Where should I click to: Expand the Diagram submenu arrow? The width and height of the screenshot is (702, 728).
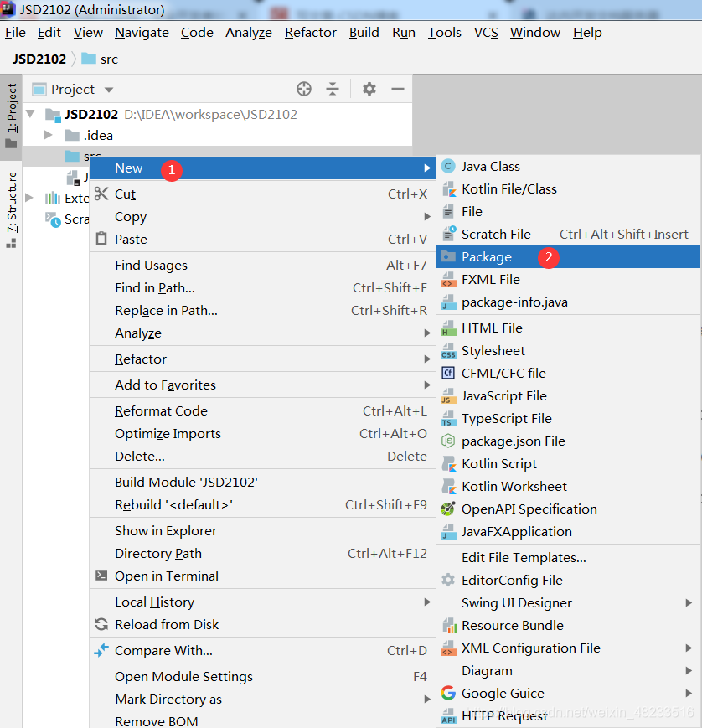tap(689, 670)
